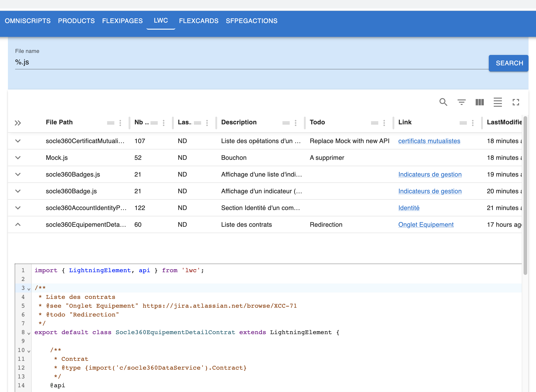The width and height of the screenshot is (536, 392).
Task: Expand the socle360Badge.js row
Action: point(18,191)
